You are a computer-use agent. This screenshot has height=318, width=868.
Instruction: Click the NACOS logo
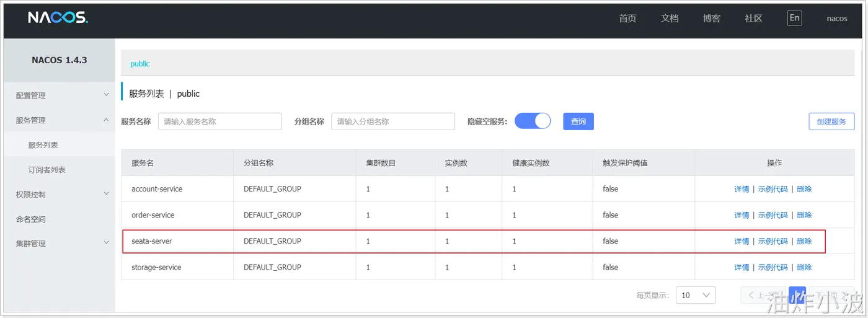tap(58, 19)
